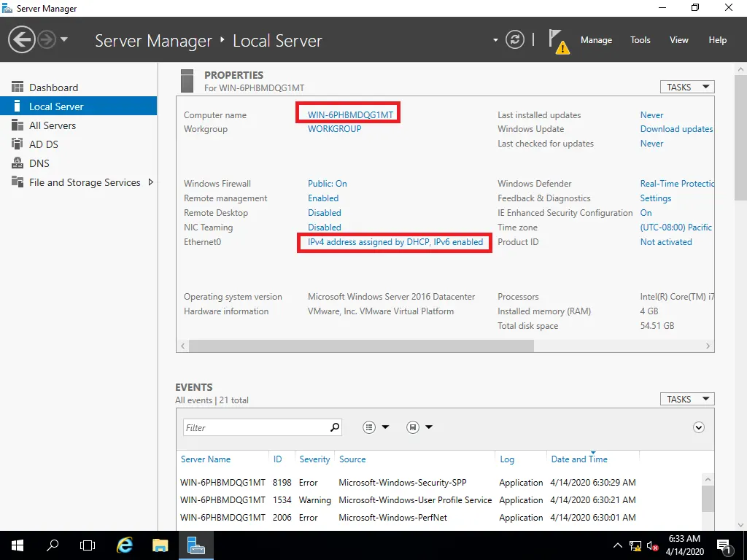The height and width of the screenshot is (560, 747).
Task: Click the Dashboard grid icon
Action: pyautogui.click(x=18, y=87)
